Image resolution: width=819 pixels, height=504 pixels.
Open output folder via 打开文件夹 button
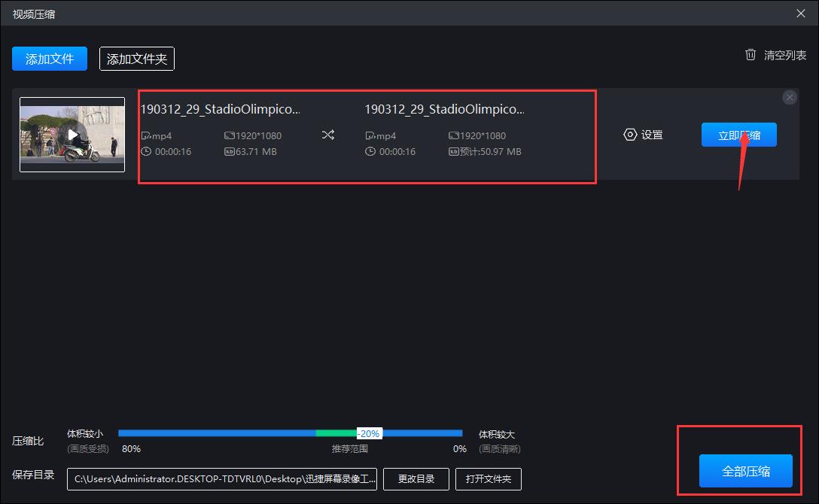tap(489, 479)
